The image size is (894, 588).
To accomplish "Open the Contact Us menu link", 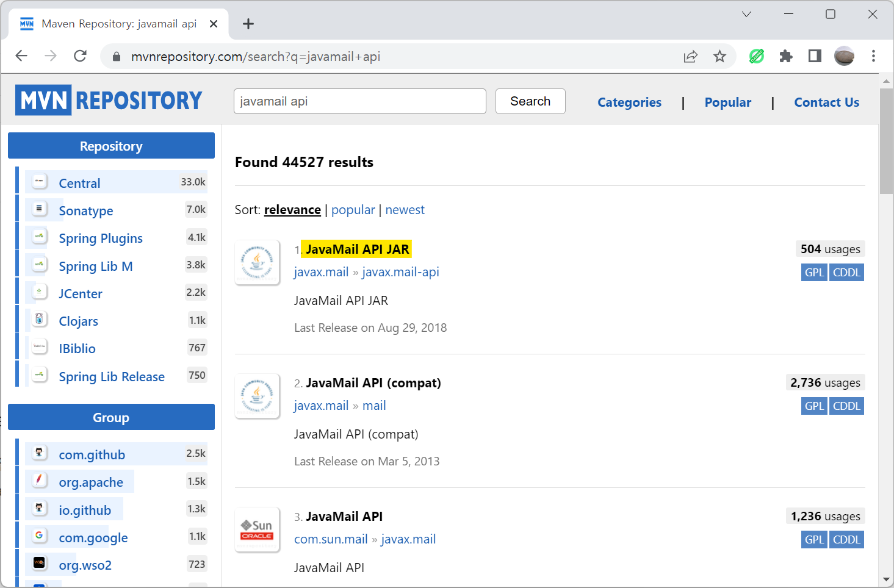I will coord(826,102).
